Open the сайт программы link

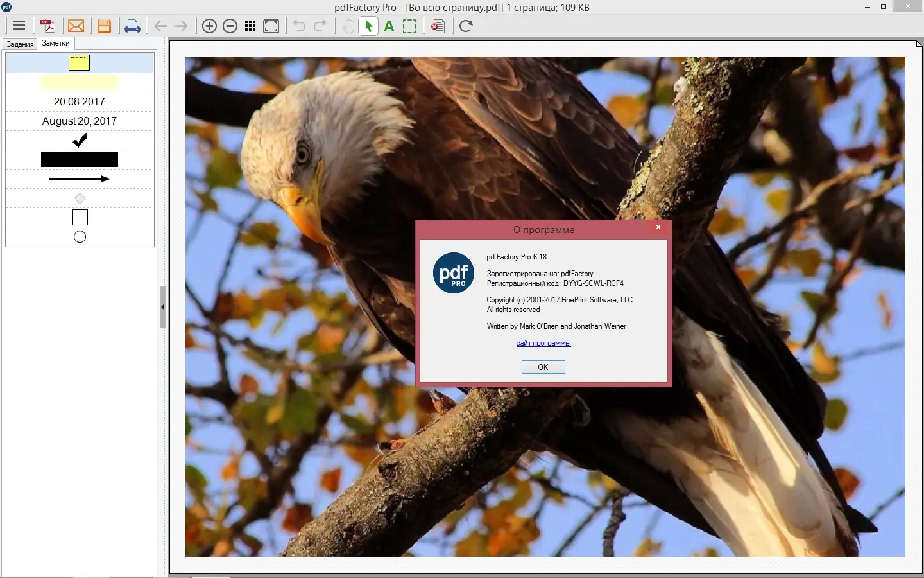pos(543,343)
